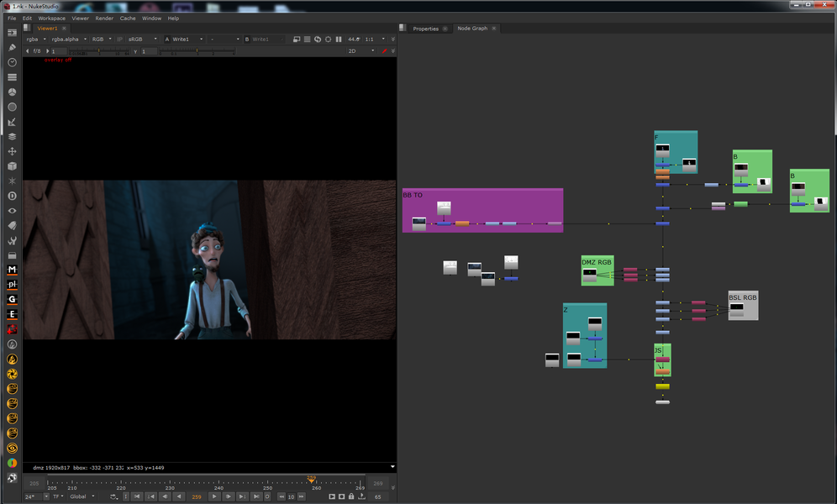837x504 pixels.
Task: Toggle the timeline lock icon
Action: 351,496
